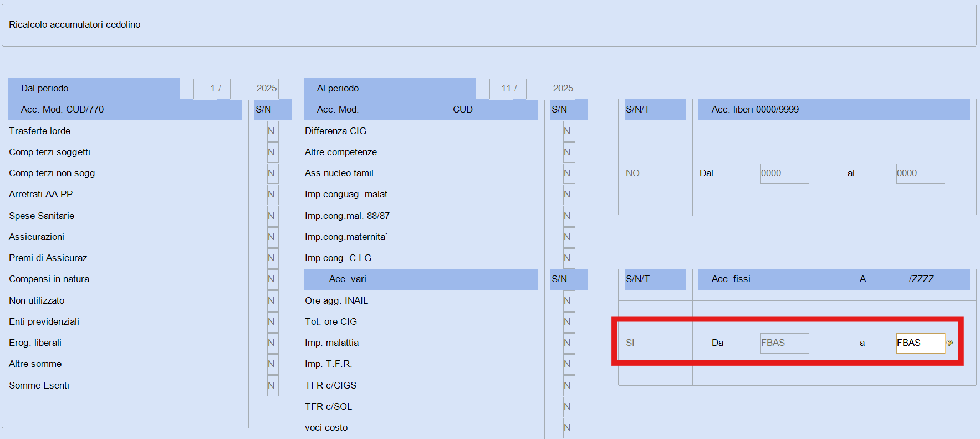Select the S/N field for Premi di Assicuraz.
Image resolution: width=980 pixels, height=439 pixels.
(x=273, y=258)
